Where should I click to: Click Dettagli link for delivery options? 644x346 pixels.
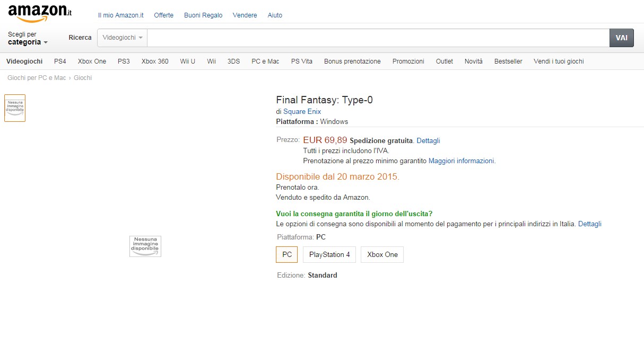click(x=590, y=224)
